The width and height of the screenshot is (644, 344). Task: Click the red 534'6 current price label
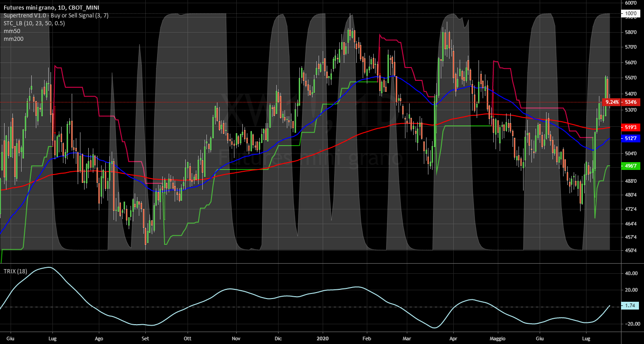tap(631, 102)
